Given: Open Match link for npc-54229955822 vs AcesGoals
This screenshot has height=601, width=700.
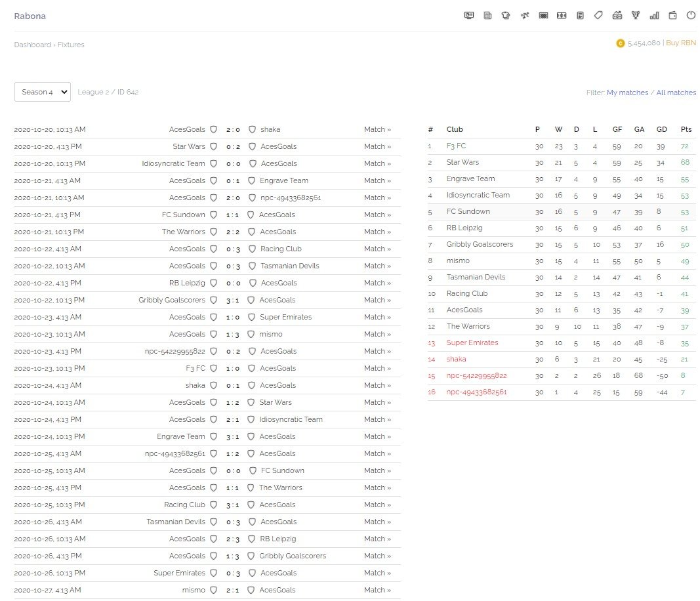Looking at the screenshot, I should (377, 352).
